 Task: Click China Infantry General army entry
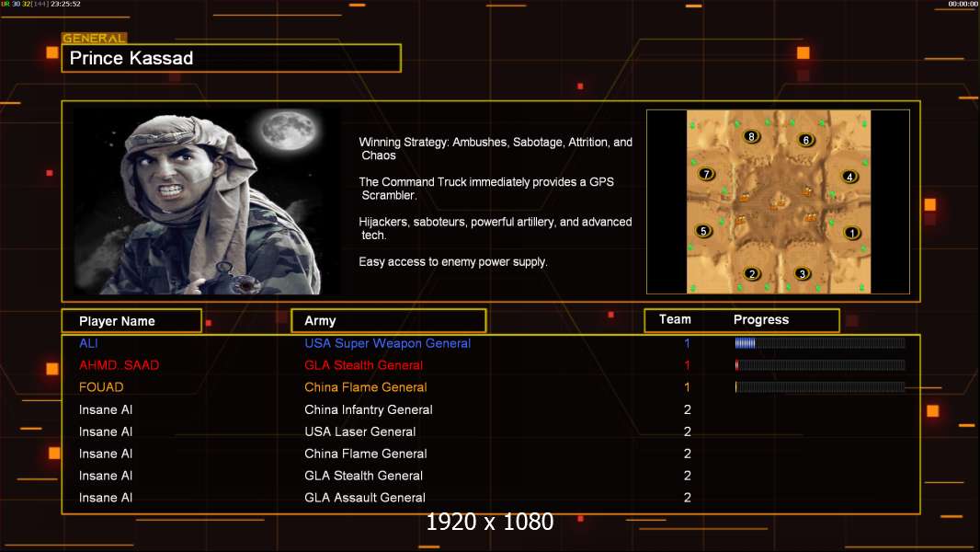(369, 409)
